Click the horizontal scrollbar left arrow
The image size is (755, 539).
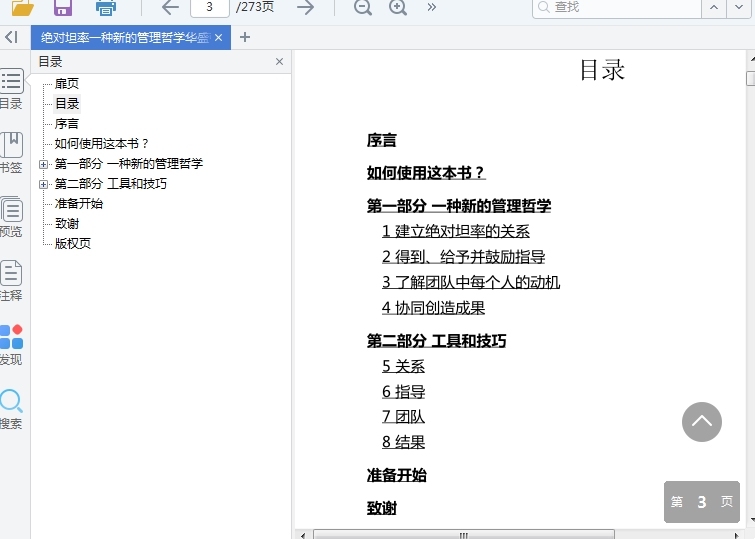(x=303, y=535)
